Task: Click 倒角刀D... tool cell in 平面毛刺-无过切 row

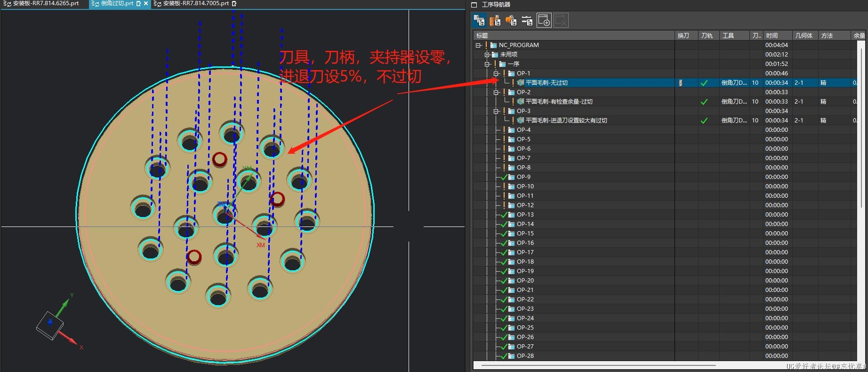Action: pos(734,83)
